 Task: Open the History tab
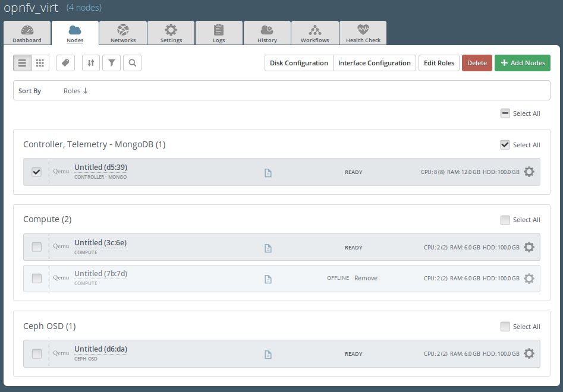[267, 33]
